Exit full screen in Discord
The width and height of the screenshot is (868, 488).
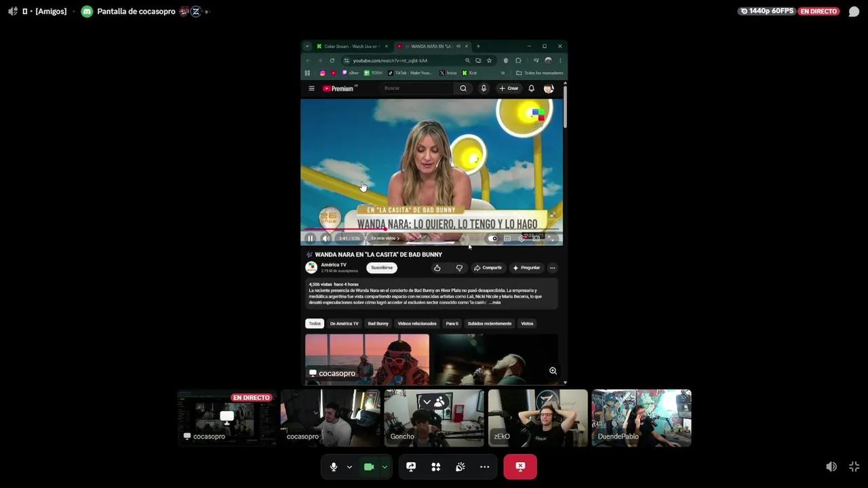pos(854,466)
